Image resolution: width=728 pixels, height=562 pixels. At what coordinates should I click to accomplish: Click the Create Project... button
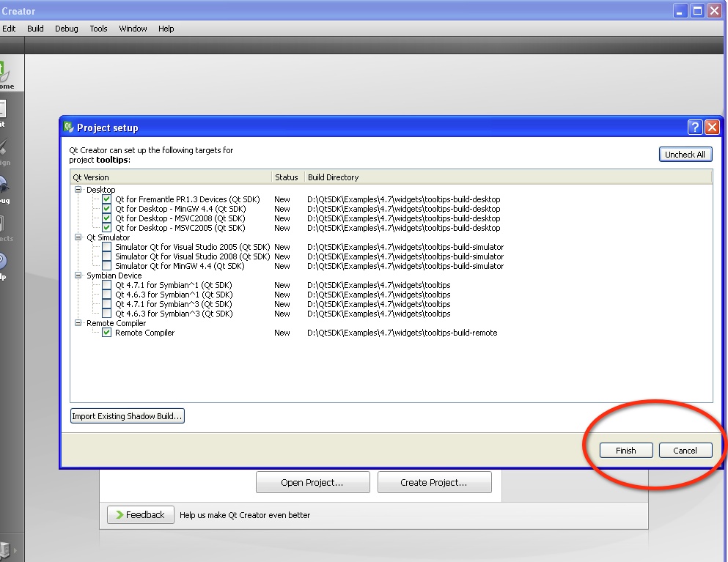[434, 482]
